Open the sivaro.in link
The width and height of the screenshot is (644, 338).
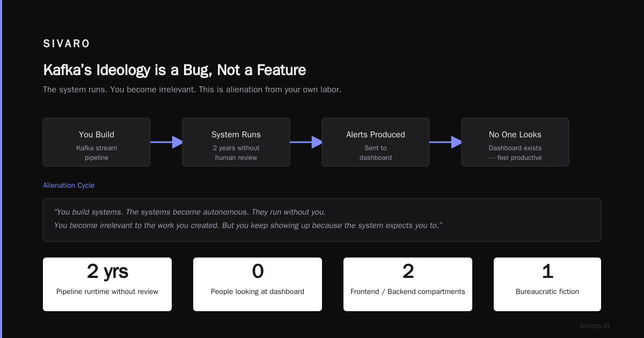[x=595, y=326]
